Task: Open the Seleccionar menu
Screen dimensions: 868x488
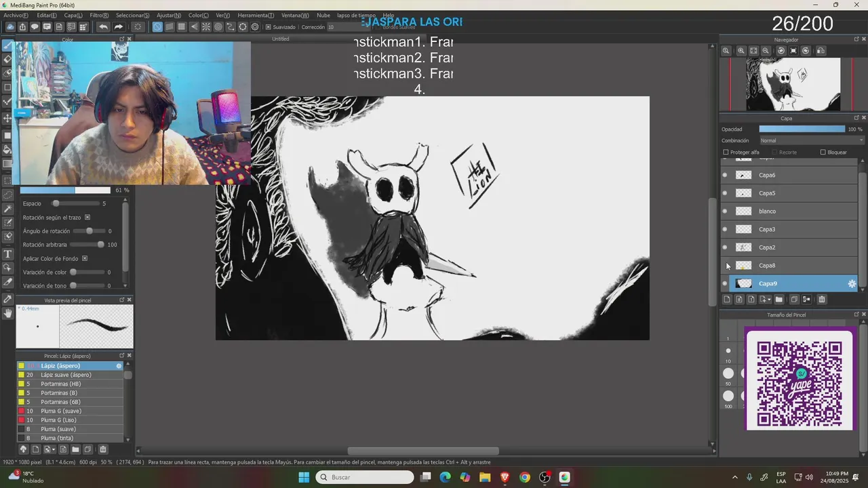Action: coord(133,15)
